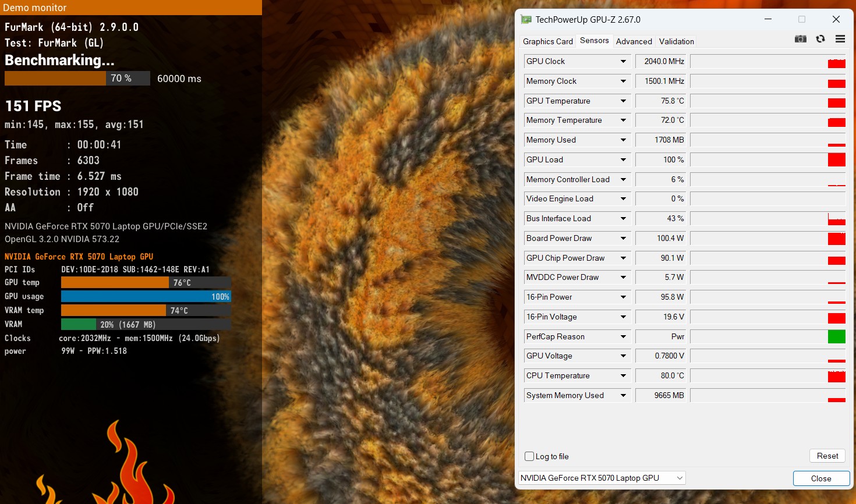The image size is (856, 504).
Task: Open the GPU Temperature sensor dropdown
Action: [623, 101]
